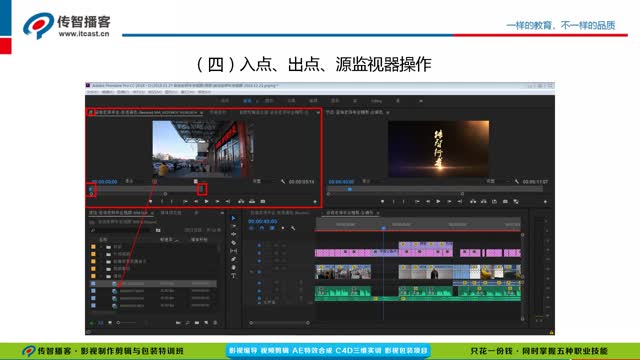Screen dimensions: 640x360
Task: Open Source monitor playback resolution dropdown
Action: tap(257, 181)
